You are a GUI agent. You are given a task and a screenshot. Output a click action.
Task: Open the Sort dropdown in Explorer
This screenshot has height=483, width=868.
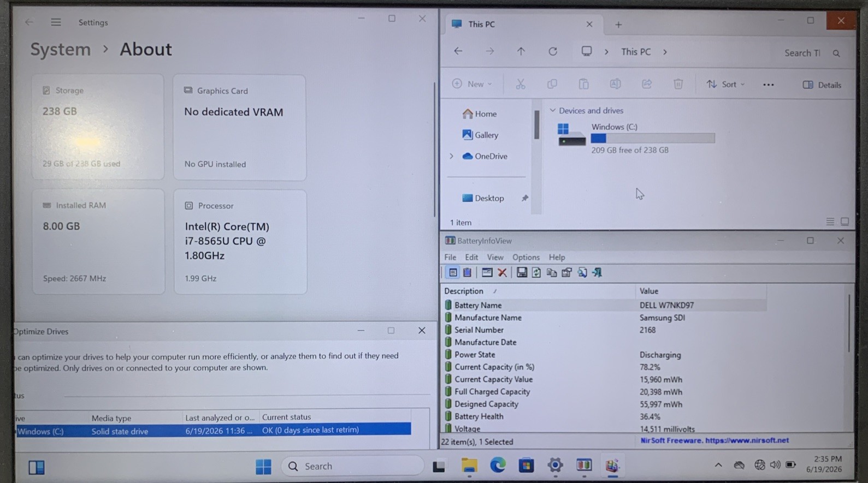pos(725,84)
